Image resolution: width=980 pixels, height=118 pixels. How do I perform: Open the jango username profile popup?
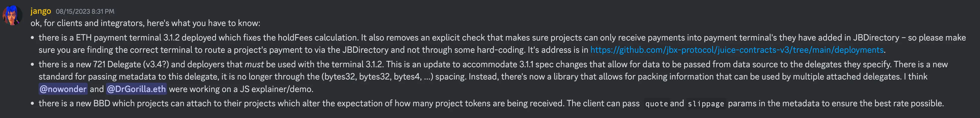(41, 11)
